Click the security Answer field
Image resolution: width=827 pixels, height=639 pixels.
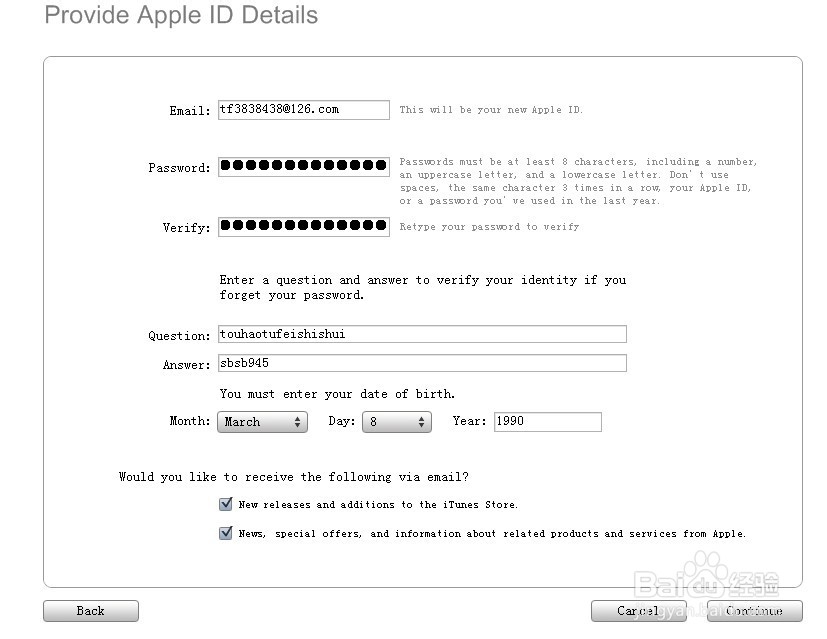422,363
